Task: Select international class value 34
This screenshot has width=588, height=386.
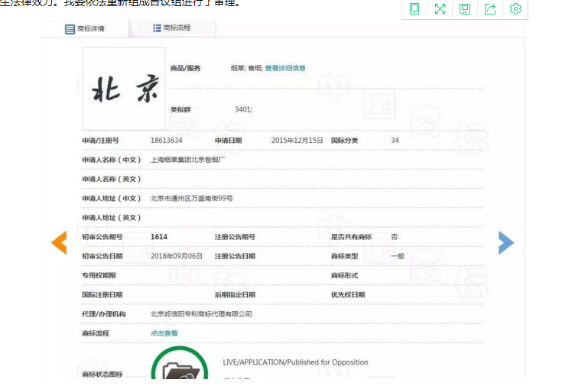Action: pos(395,141)
